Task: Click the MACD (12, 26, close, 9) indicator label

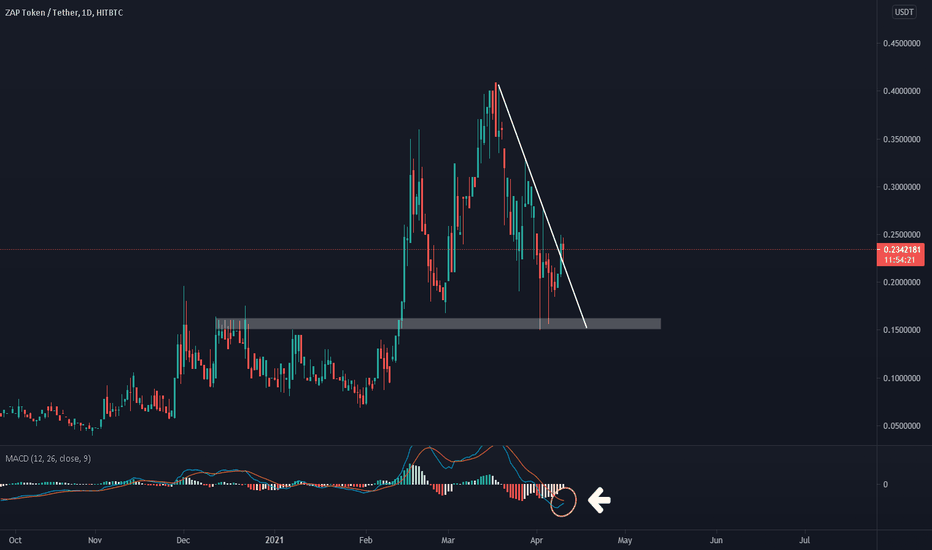Action: coord(48,458)
